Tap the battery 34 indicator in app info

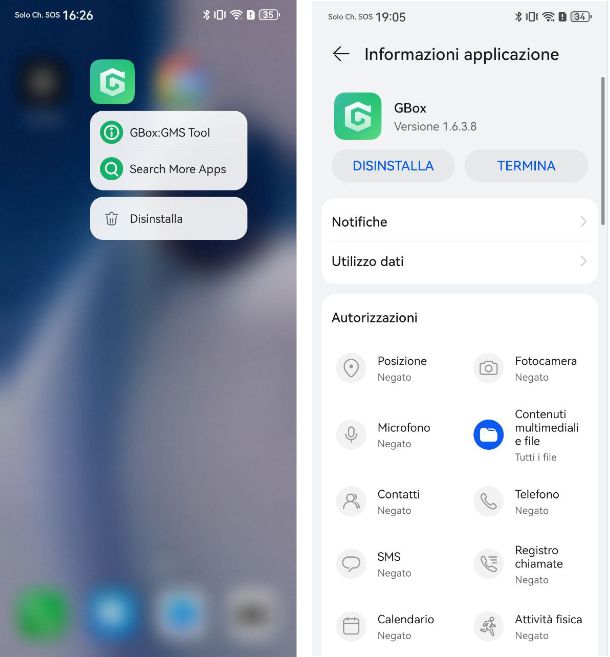581,16
